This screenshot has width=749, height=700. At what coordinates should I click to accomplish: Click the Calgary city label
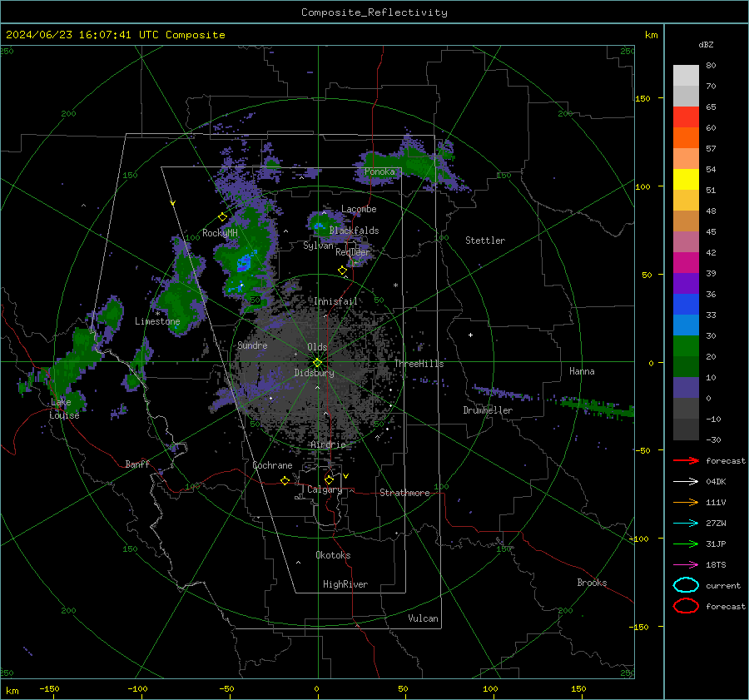pos(325,489)
